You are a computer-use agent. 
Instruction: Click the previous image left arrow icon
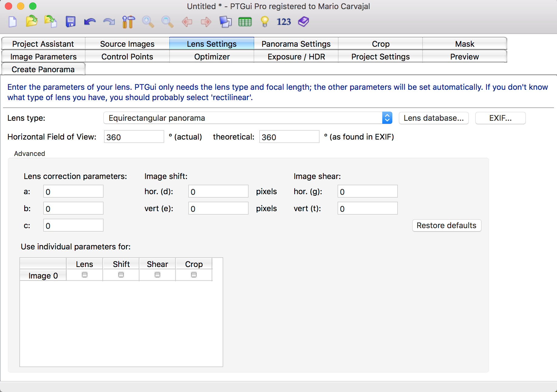[187, 22]
